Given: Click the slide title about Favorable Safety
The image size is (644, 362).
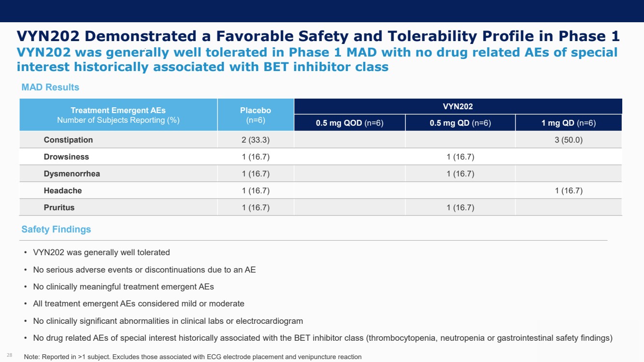Looking at the screenshot, I should click(318, 36).
